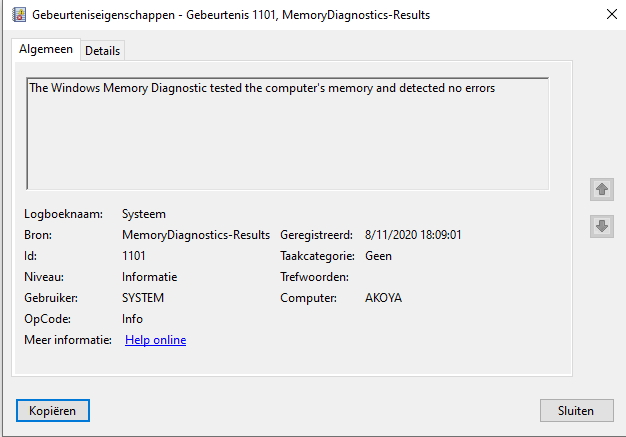Viewport: 626px width, 437px height.
Task: Select the Niveau value 'Informatie'
Action: (x=149, y=277)
